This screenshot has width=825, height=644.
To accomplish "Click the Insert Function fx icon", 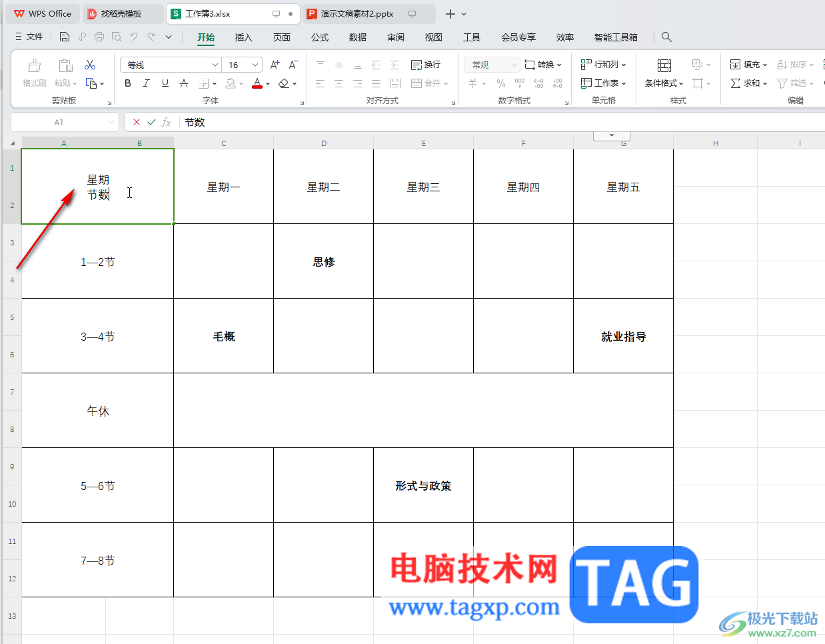I will (167, 122).
